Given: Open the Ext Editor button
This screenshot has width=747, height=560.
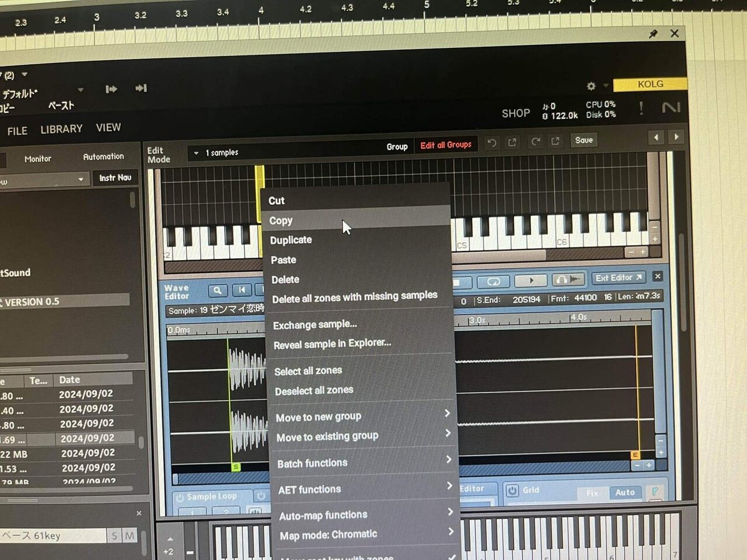Looking at the screenshot, I should (x=619, y=278).
